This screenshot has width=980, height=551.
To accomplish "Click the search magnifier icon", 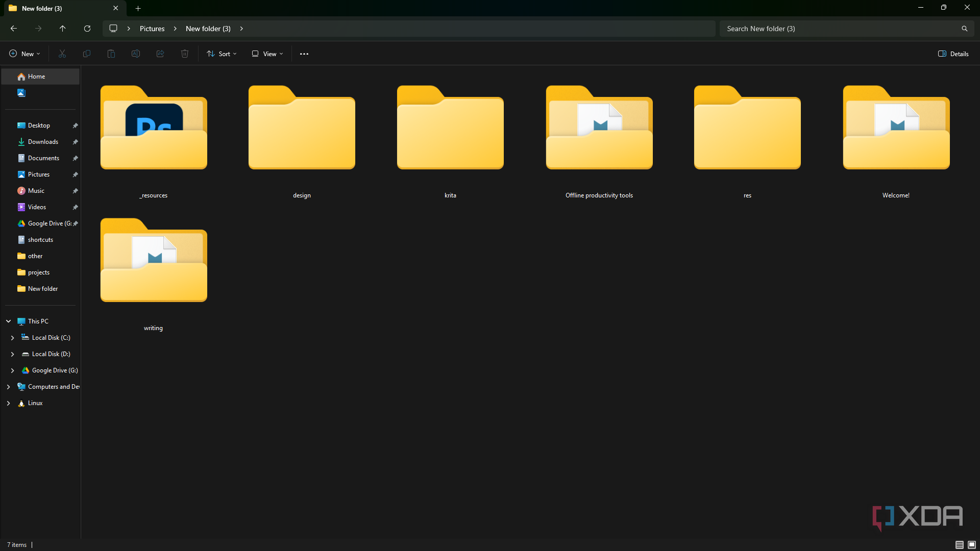I will click(x=964, y=29).
